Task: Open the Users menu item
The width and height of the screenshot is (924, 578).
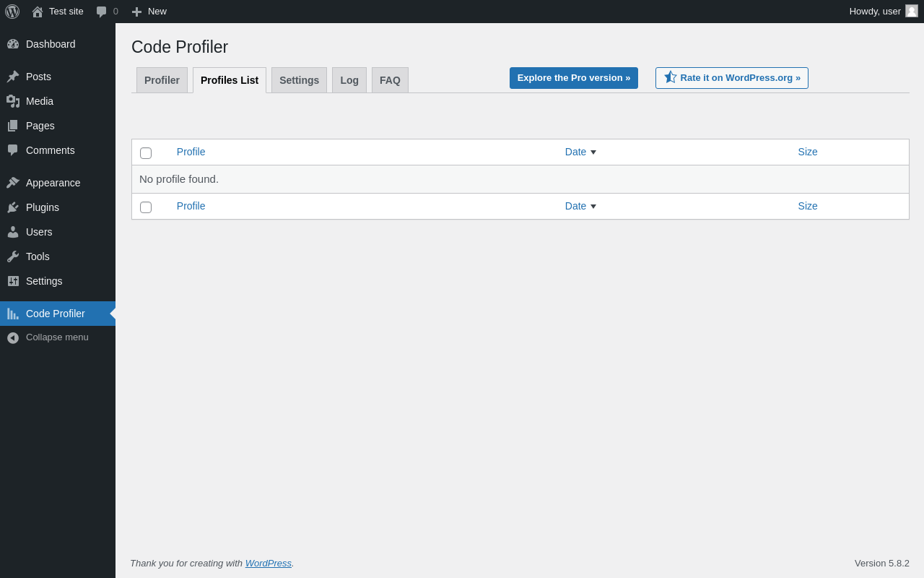Action: pos(58,232)
